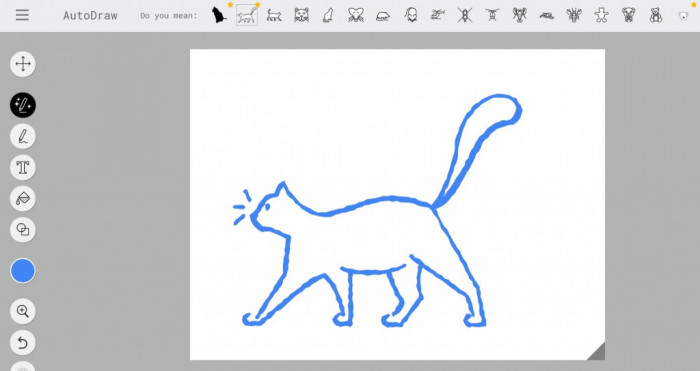Pick the koala face suggestion
700x371 pixels.
tap(629, 16)
